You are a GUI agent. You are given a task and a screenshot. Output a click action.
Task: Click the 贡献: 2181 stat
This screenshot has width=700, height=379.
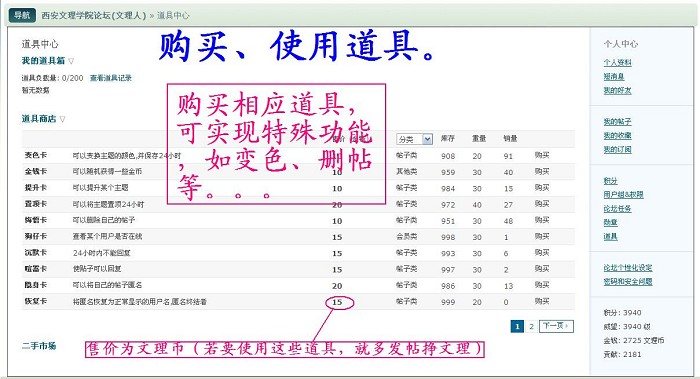coord(622,354)
